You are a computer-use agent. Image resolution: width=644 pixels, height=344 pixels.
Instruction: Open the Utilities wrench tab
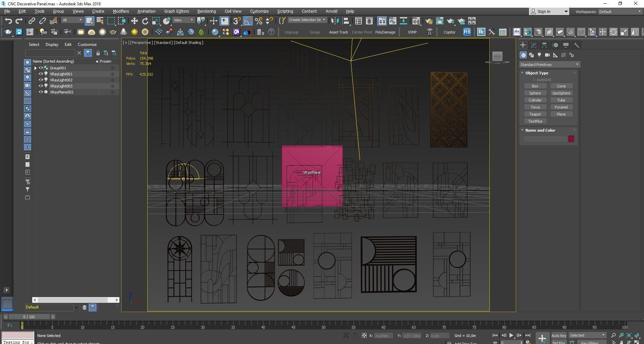[577, 45]
